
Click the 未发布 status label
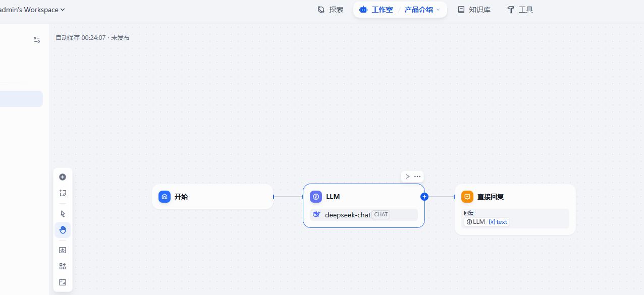pos(120,38)
